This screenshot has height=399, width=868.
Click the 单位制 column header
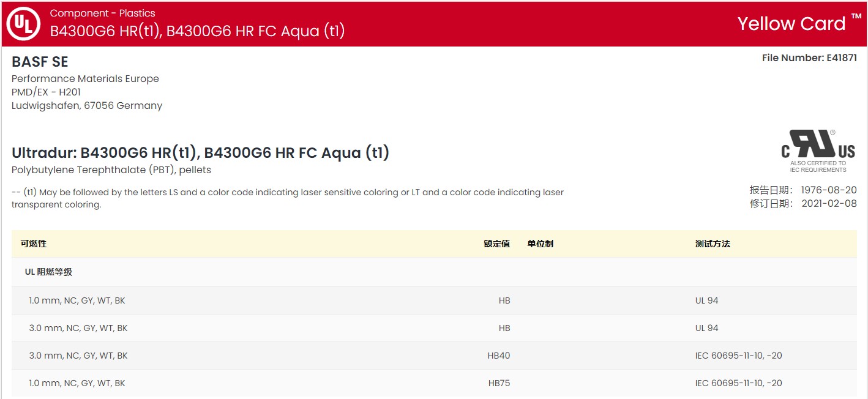541,244
